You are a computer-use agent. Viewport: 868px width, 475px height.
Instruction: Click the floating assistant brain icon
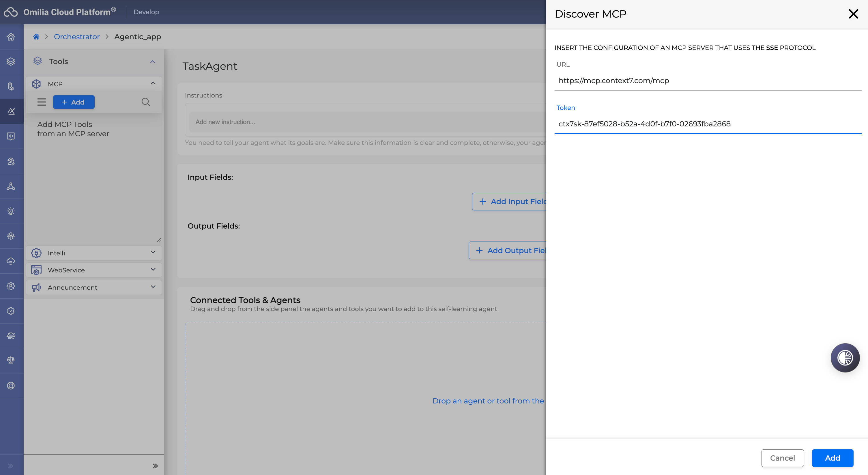[x=845, y=358]
